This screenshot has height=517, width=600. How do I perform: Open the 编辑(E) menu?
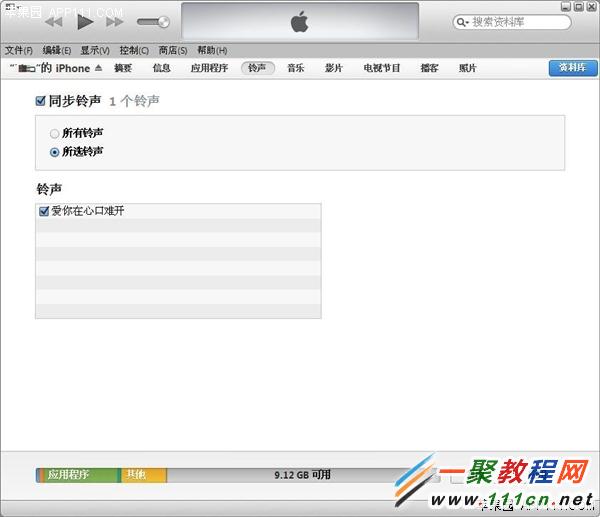click(x=57, y=50)
